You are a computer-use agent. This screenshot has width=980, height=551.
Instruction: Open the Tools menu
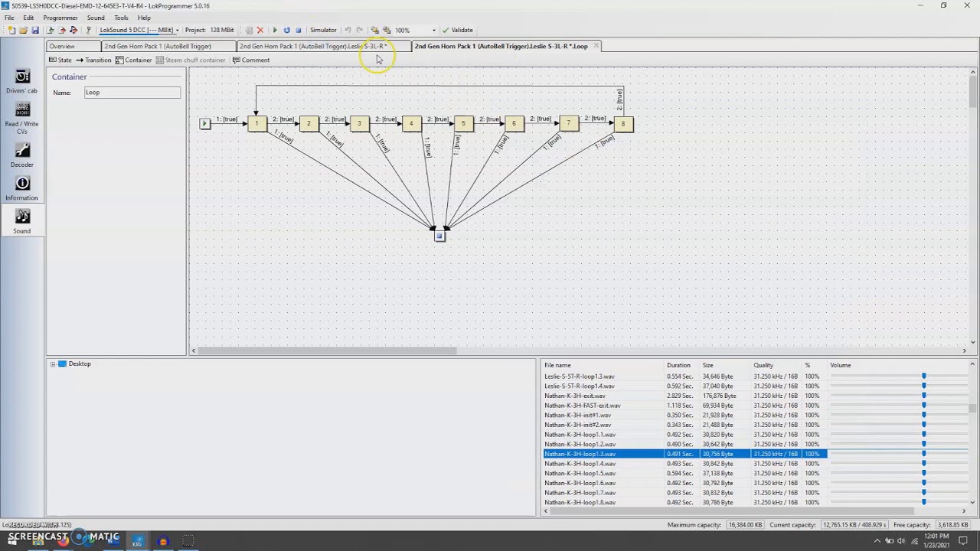pos(121,18)
